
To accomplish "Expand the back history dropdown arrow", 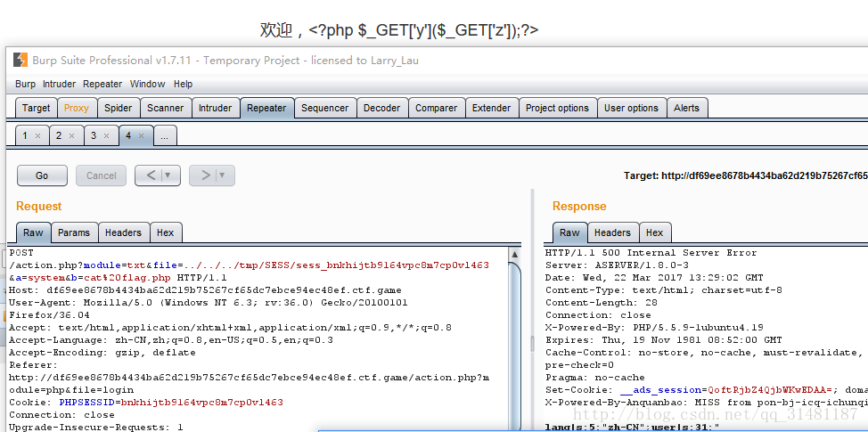I will [x=168, y=175].
